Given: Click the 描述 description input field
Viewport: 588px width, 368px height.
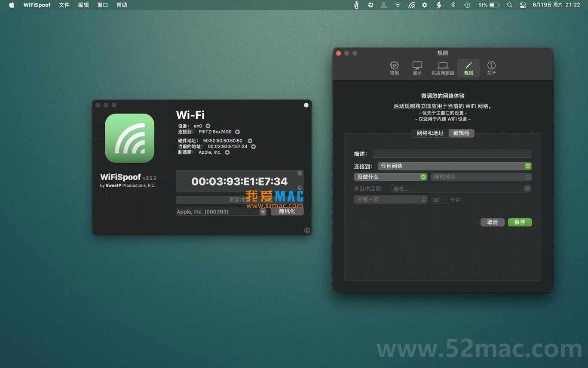Looking at the screenshot, I should click(452, 153).
